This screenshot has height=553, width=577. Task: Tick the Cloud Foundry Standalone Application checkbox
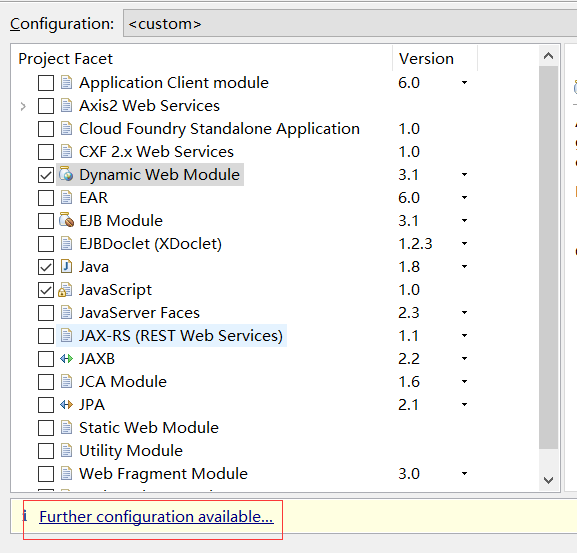coord(46,129)
